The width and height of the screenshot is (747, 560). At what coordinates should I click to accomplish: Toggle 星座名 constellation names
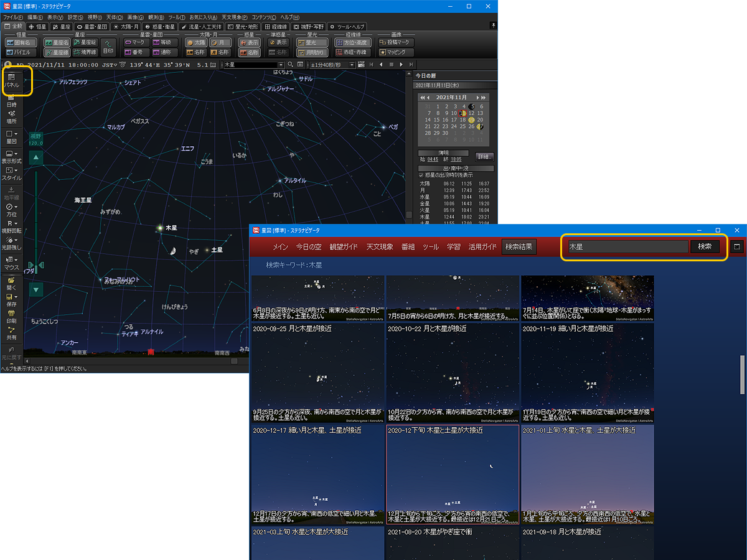pos(57,43)
